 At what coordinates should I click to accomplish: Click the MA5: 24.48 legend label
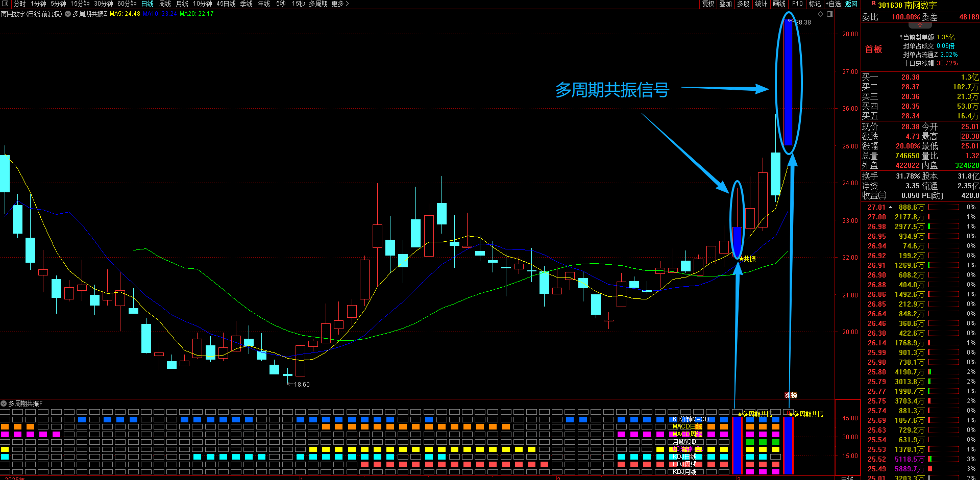click(125, 14)
